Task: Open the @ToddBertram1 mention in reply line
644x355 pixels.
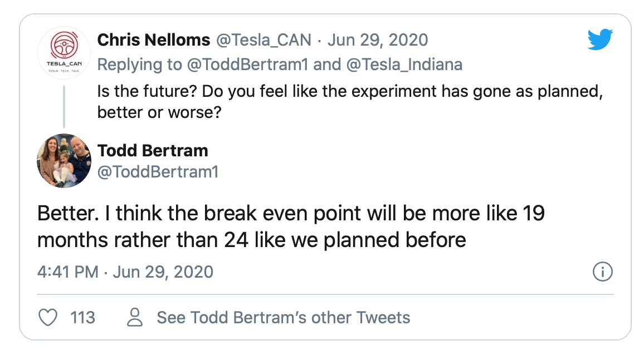Action: (x=247, y=65)
